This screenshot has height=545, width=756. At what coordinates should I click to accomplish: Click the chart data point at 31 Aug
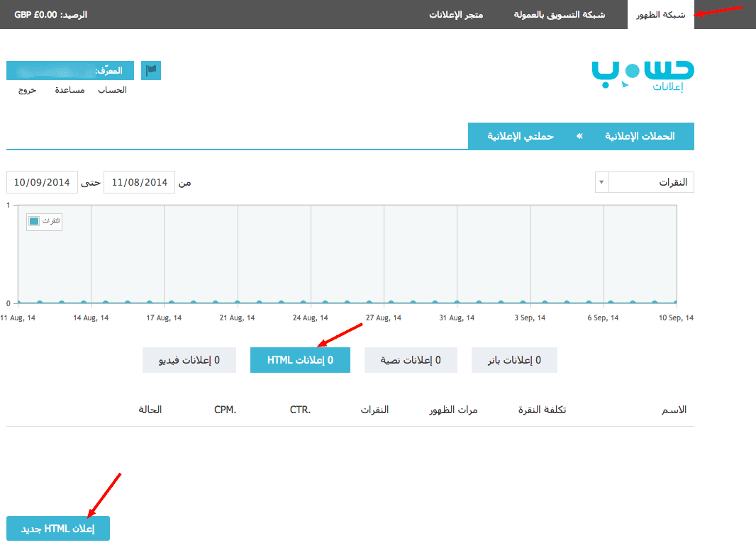coord(457,303)
